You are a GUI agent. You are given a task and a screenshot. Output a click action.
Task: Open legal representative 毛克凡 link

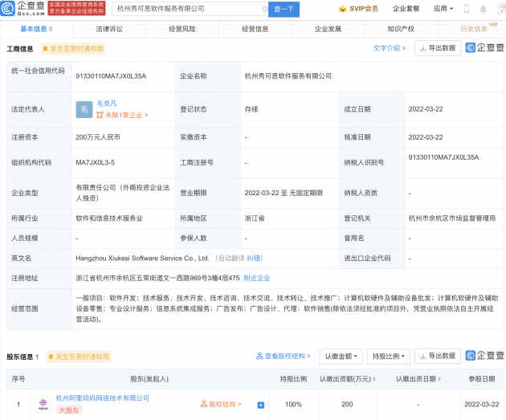[107, 104]
